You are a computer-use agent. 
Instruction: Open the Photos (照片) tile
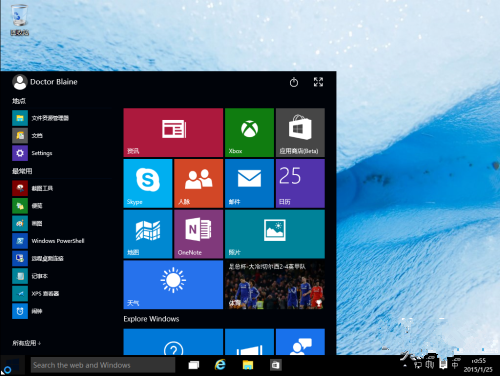[x=275, y=234]
